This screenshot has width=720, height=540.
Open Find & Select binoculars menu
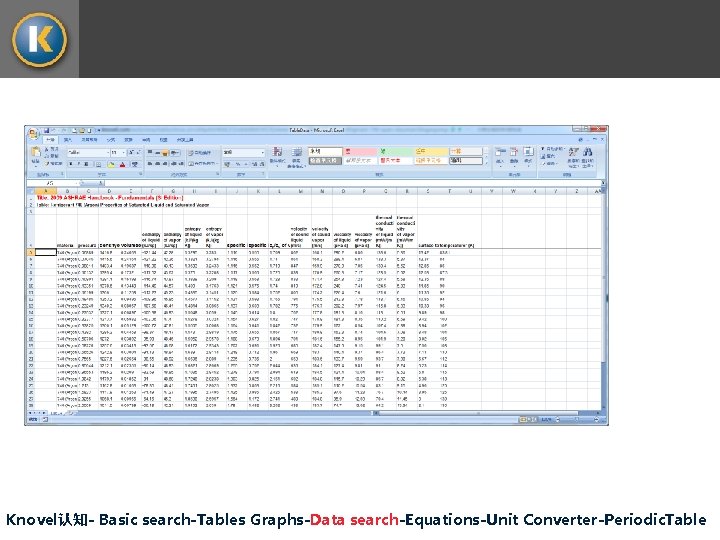[x=588, y=156]
